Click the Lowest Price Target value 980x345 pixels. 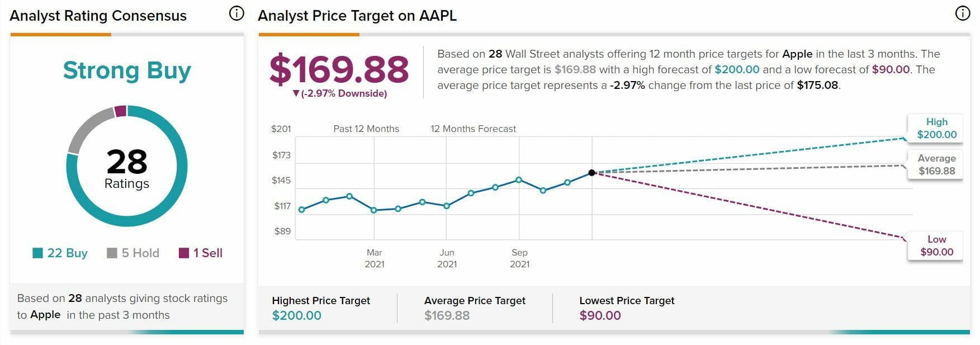click(600, 315)
